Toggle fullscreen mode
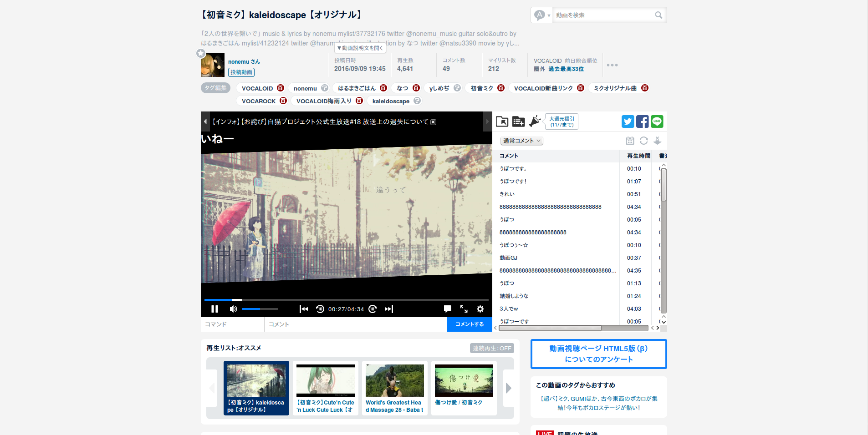868x435 pixels. coord(464,309)
